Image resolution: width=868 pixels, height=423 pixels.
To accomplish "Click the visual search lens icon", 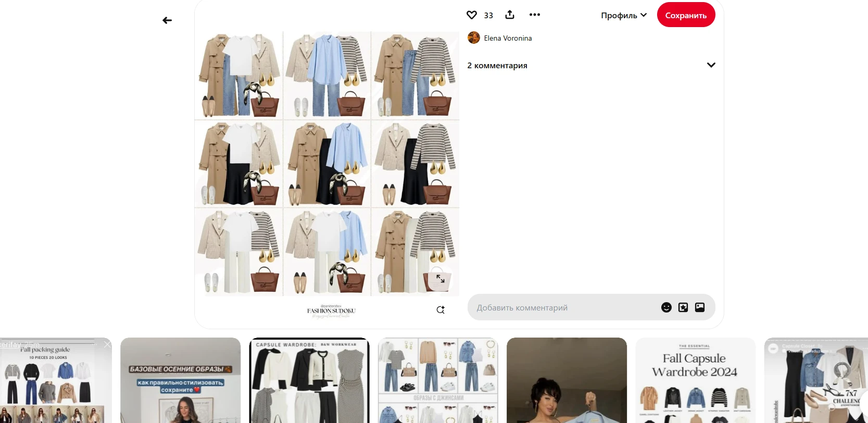I will [441, 310].
